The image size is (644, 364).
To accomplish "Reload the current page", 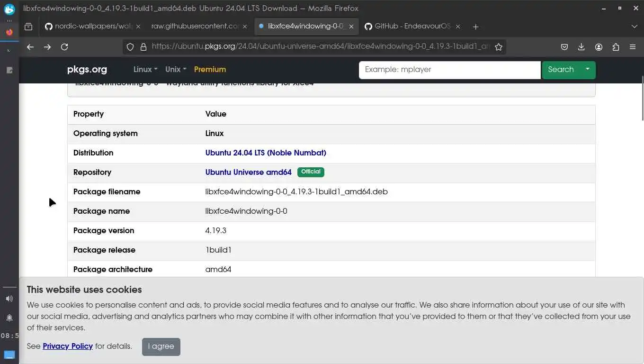I will pyautogui.click(x=64, y=47).
